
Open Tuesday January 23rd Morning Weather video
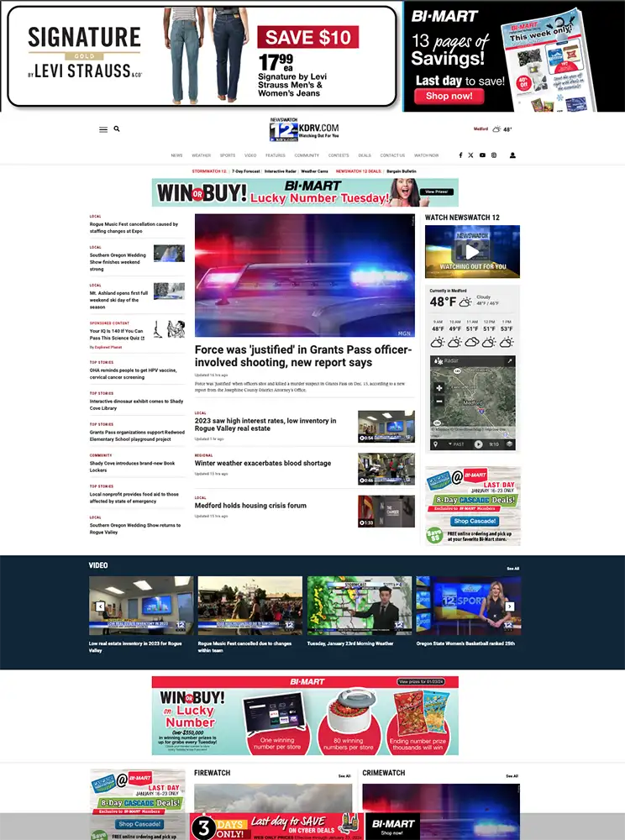[360, 606]
